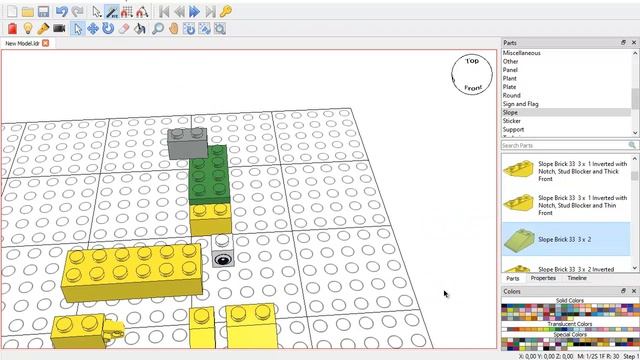This screenshot has width=640, height=360.
Task: Click the Top label on view sphere
Action: pyautogui.click(x=472, y=61)
